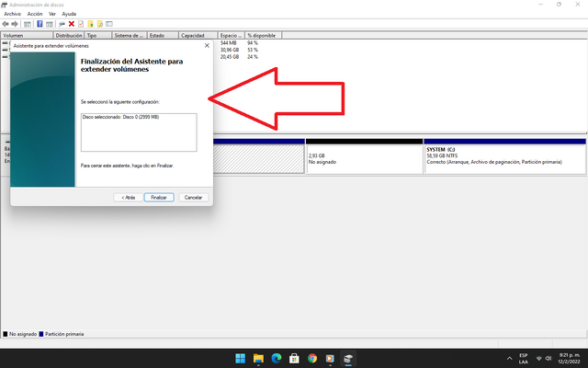Click the folder with magnifier toolbar icon

(x=100, y=24)
